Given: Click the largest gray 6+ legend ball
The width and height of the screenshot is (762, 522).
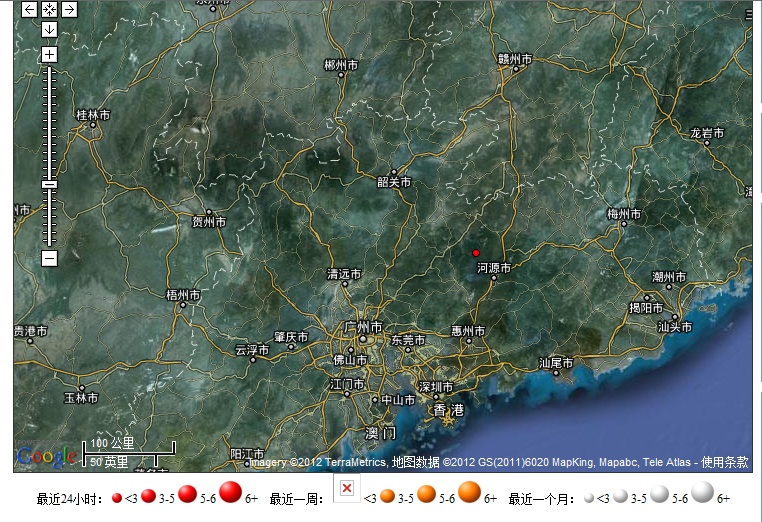Looking at the screenshot, I should [x=703, y=492].
